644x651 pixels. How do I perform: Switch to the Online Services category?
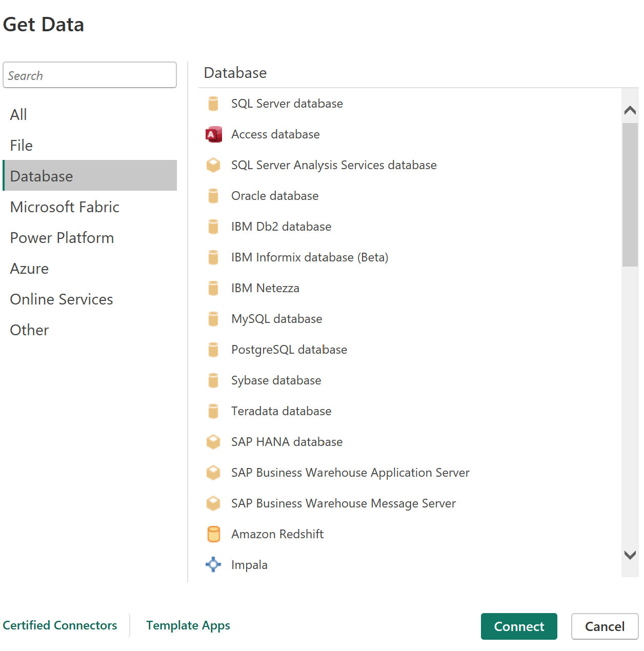[90, 299]
